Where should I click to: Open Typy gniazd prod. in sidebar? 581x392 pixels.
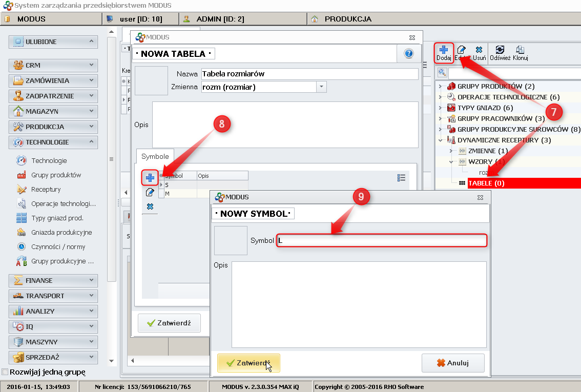57,218
